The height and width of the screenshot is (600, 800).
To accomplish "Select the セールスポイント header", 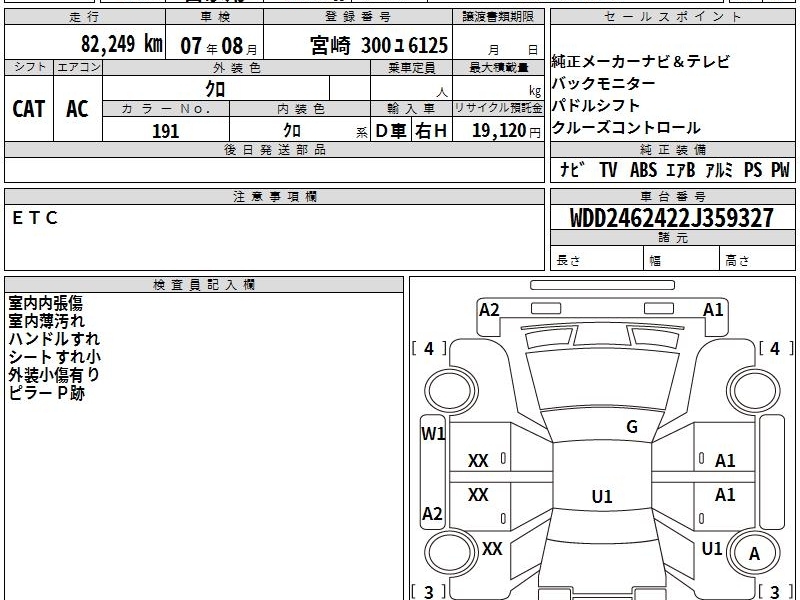I will point(672,17).
